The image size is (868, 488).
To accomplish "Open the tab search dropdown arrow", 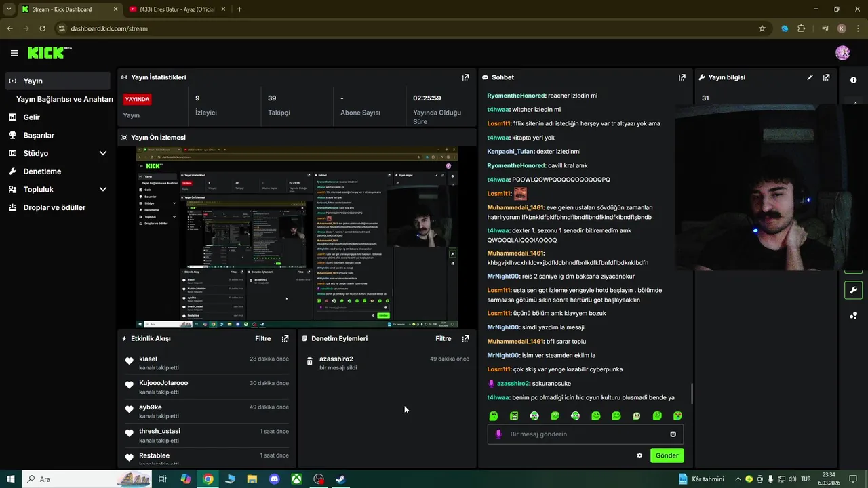I will pyautogui.click(x=8, y=9).
